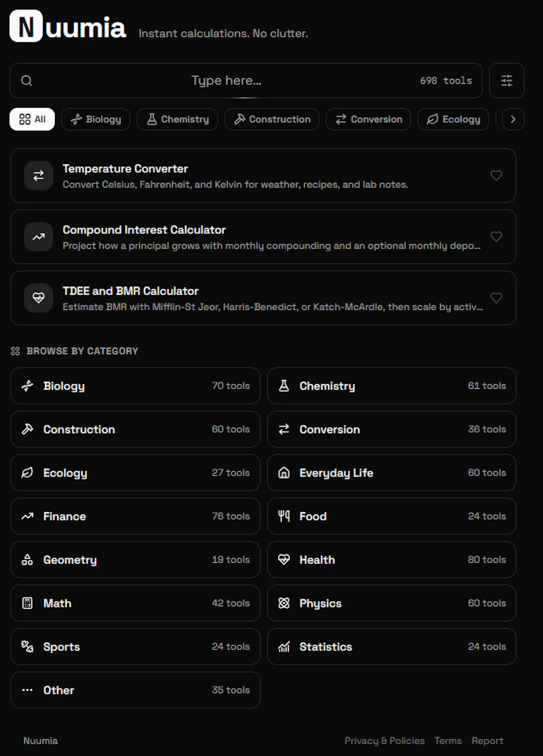Click the Statistics category chart icon
This screenshot has height=756, width=543.
point(284,647)
